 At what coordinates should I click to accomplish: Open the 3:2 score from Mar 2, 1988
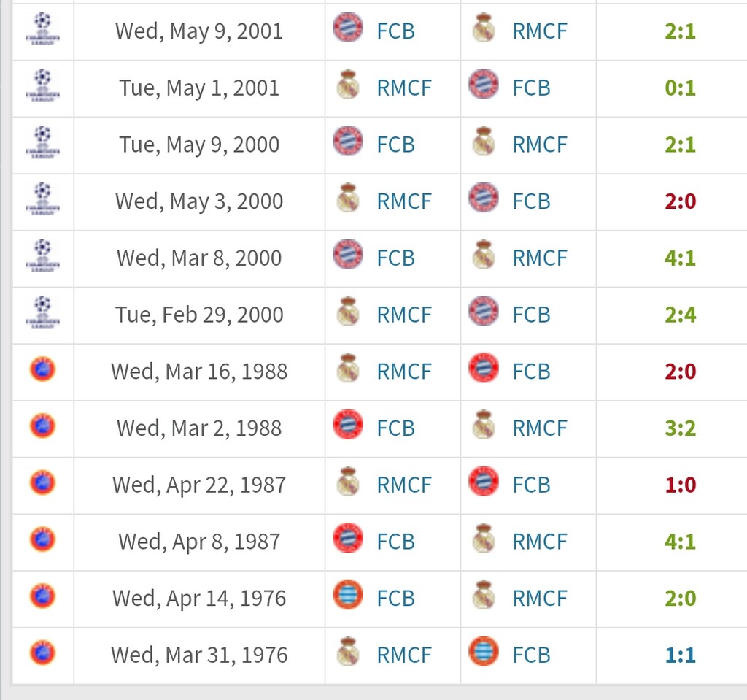[x=680, y=428]
